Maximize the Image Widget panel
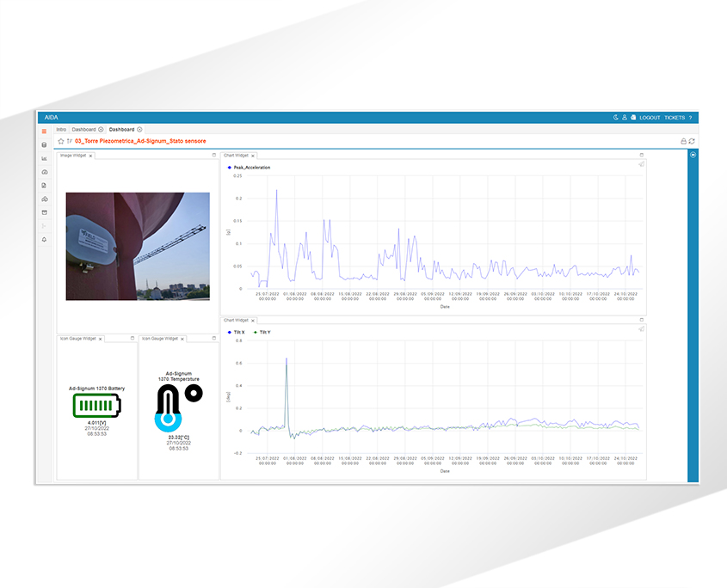Screen dimensions: 727x588 214,156
